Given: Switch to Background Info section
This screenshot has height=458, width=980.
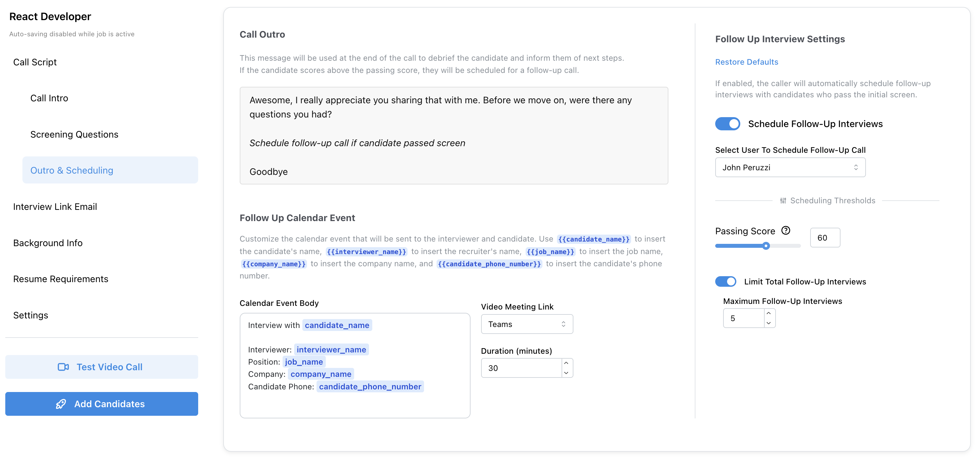Looking at the screenshot, I should [x=47, y=243].
